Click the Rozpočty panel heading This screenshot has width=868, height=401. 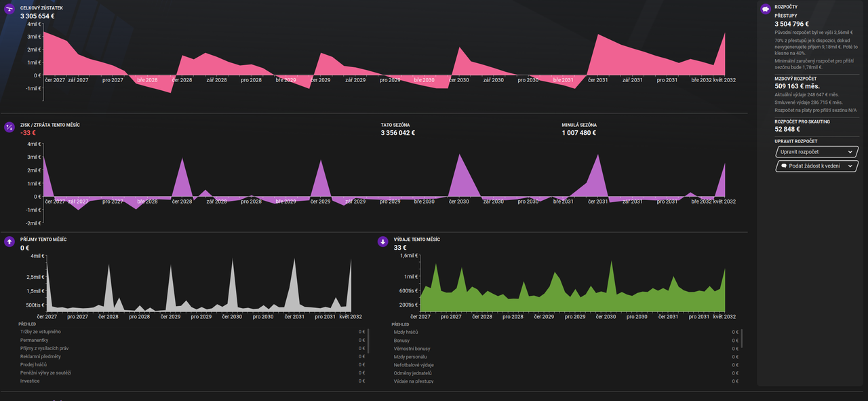[x=787, y=7]
